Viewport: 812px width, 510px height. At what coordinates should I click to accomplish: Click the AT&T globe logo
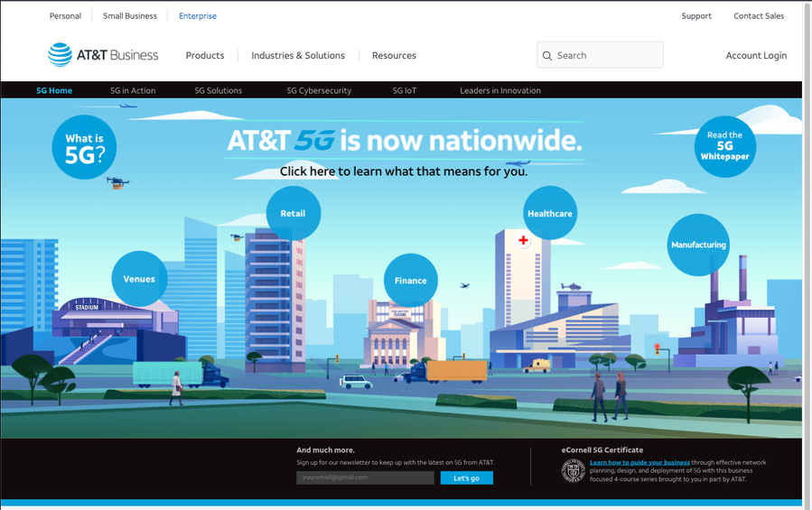tap(61, 55)
